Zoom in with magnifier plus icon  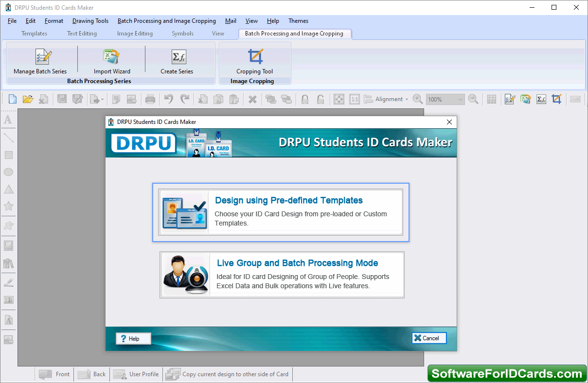[418, 99]
